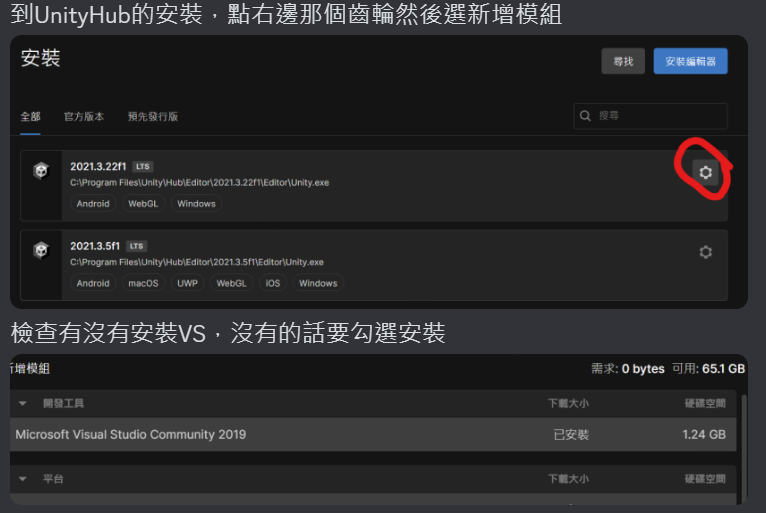Click WebGL tag of 2021.3.22f1
This screenshot has height=513, width=766.
(143, 204)
